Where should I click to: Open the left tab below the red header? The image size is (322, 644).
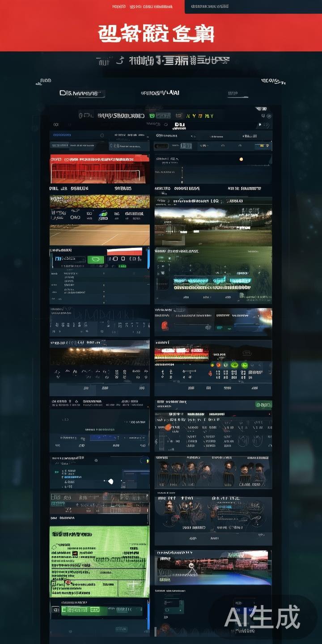click(x=82, y=93)
